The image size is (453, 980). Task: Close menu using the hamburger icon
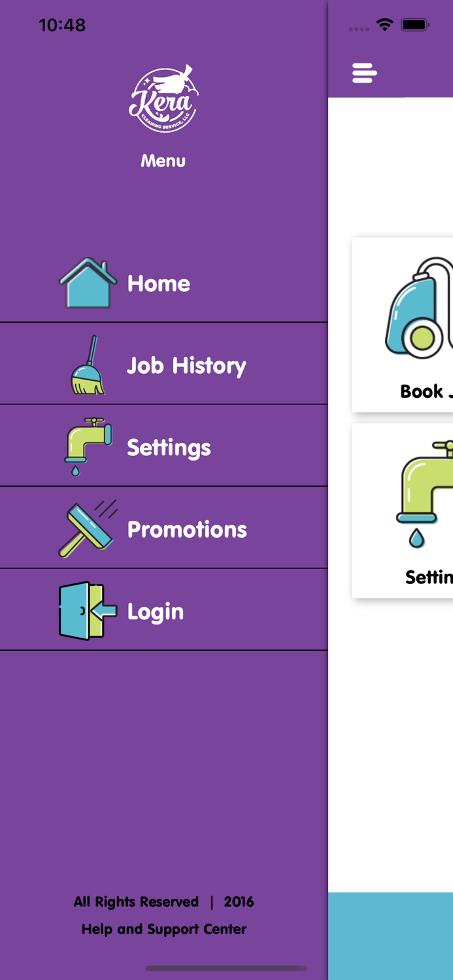[x=364, y=73]
